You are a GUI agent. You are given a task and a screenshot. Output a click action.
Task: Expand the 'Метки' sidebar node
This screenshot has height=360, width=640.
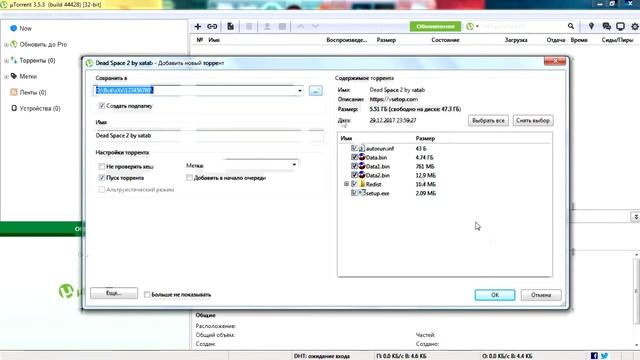tap(6, 76)
